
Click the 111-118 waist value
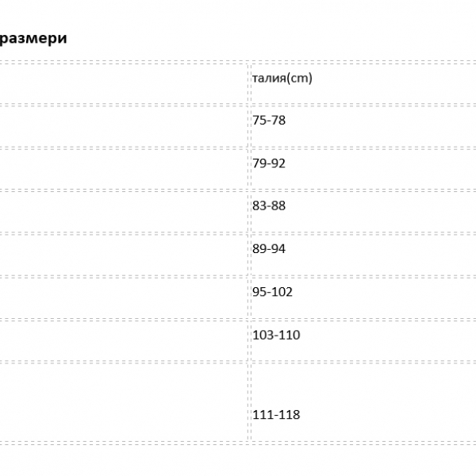[x=275, y=415]
